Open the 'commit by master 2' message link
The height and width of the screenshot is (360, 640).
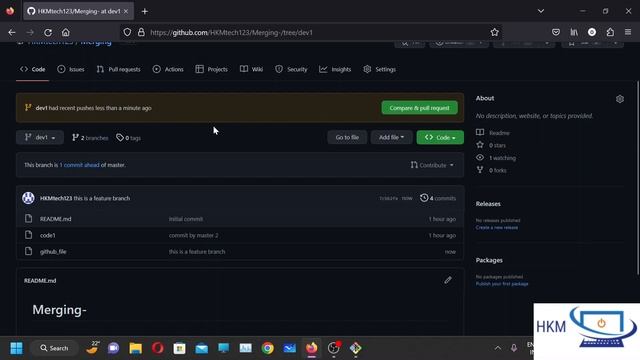(193, 236)
